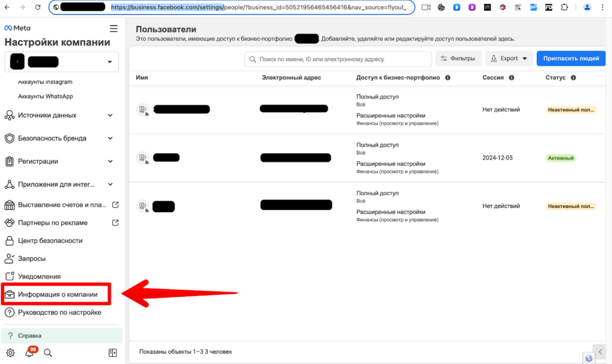
Task: Open the Запросы menu item
Action: click(x=37, y=258)
